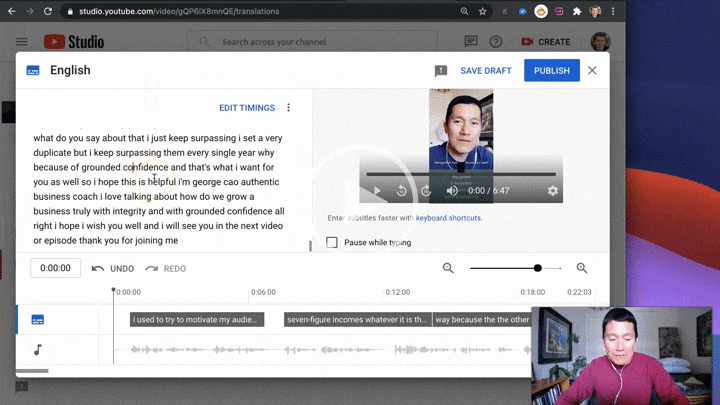Click the audio track music note icon
Image resolution: width=720 pixels, height=405 pixels.
[x=38, y=350]
